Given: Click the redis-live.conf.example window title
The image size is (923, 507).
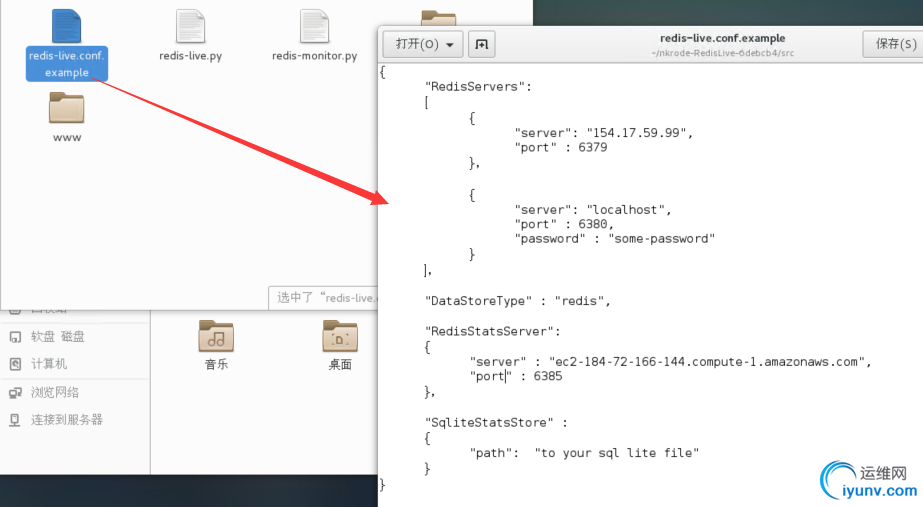Looking at the screenshot, I should 722,38.
